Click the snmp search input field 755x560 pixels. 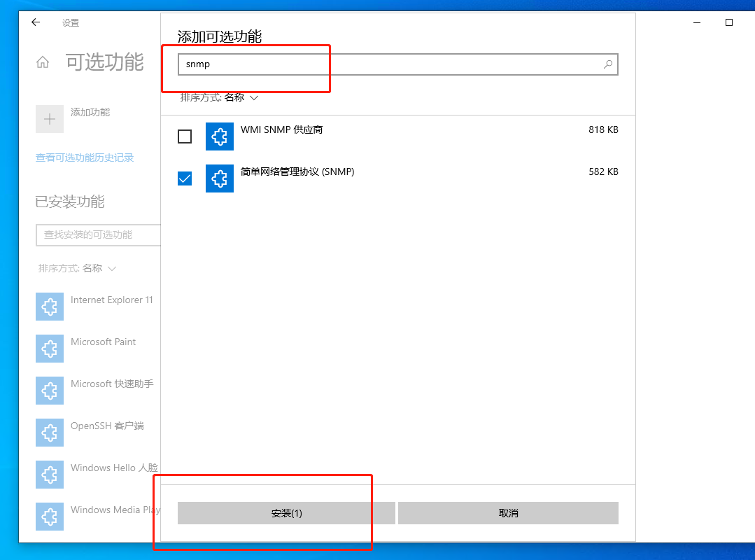[397, 64]
